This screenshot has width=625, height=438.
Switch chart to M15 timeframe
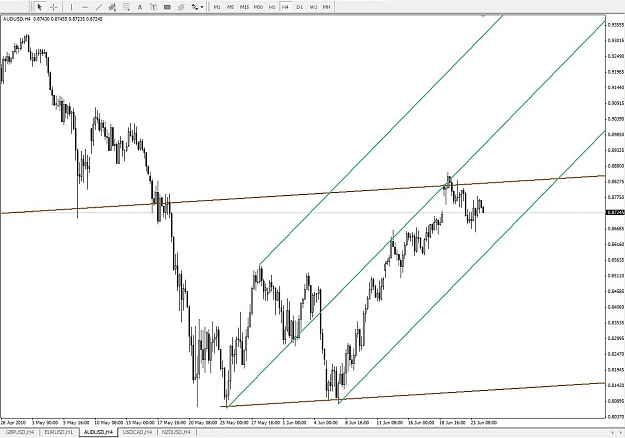pos(244,7)
